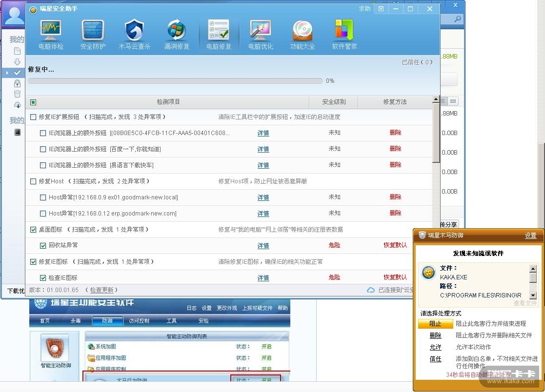The width and height of the screenshot is (545, 392).
Task: Check the Host异常 192.168.0.9 checkbox
Action: click(x=43, y=197)
